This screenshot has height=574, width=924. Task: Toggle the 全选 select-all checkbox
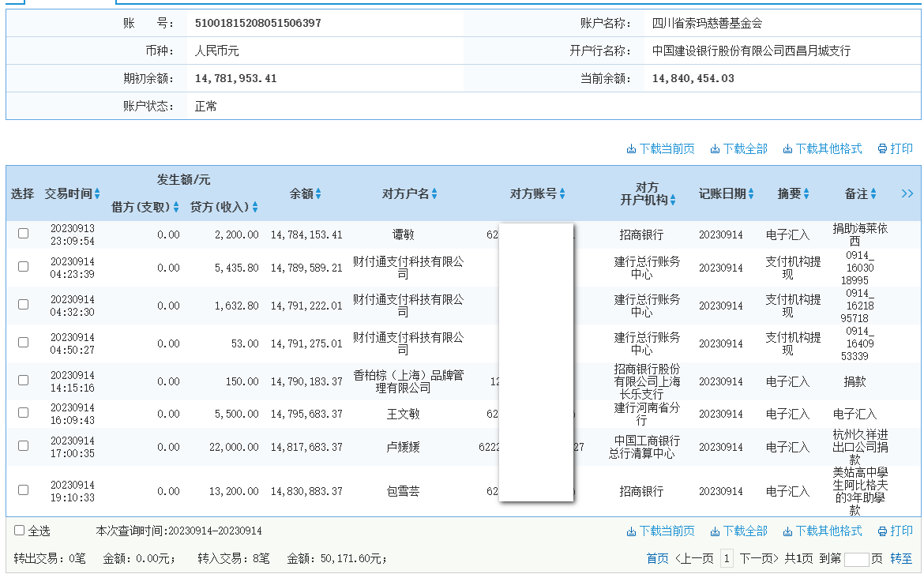(x=20, y=531)
